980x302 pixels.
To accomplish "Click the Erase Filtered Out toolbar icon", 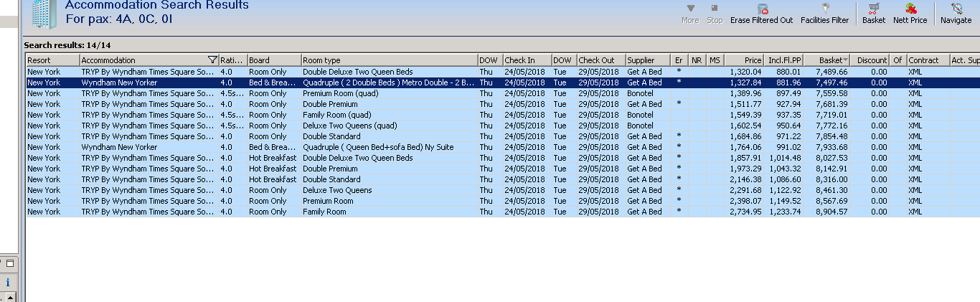I will [763, 9].
